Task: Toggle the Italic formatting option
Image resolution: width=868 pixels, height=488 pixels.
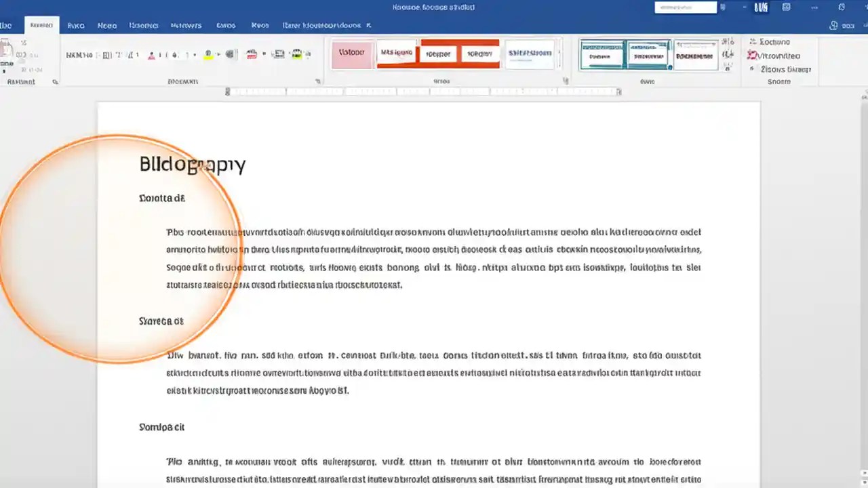Action: point(117,55)
